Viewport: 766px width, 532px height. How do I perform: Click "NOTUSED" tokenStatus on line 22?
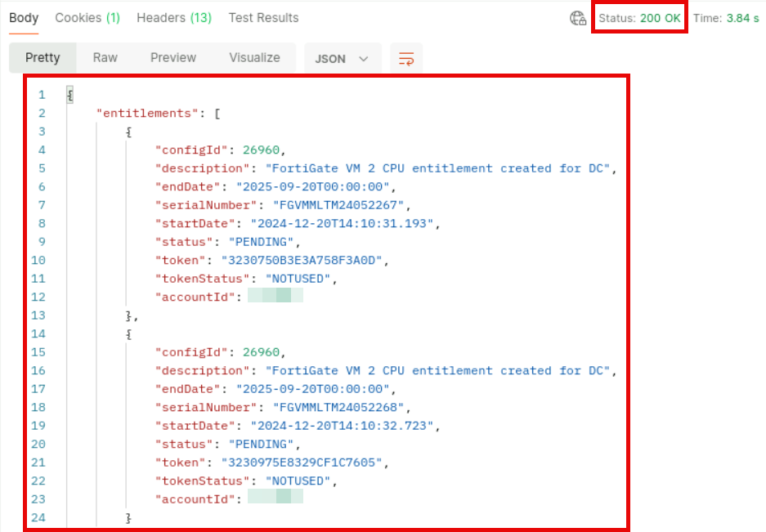298,481
